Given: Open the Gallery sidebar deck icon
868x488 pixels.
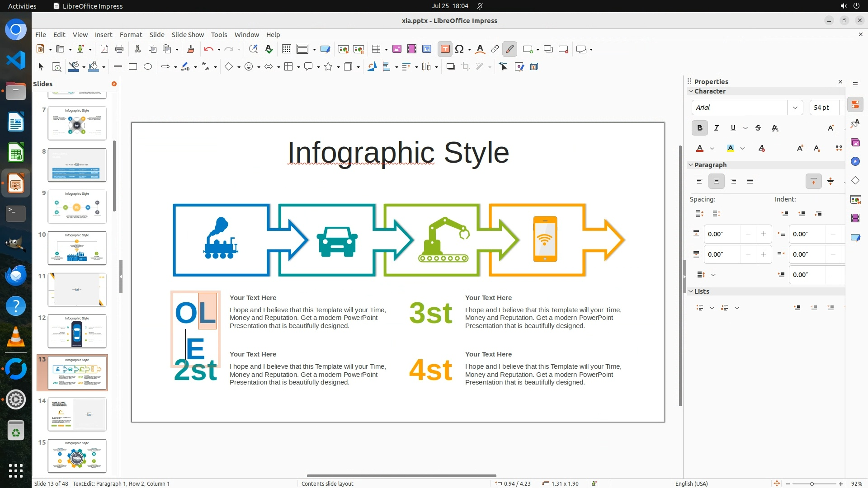Looking at the screenshot, I should click(x=855, y=142).
